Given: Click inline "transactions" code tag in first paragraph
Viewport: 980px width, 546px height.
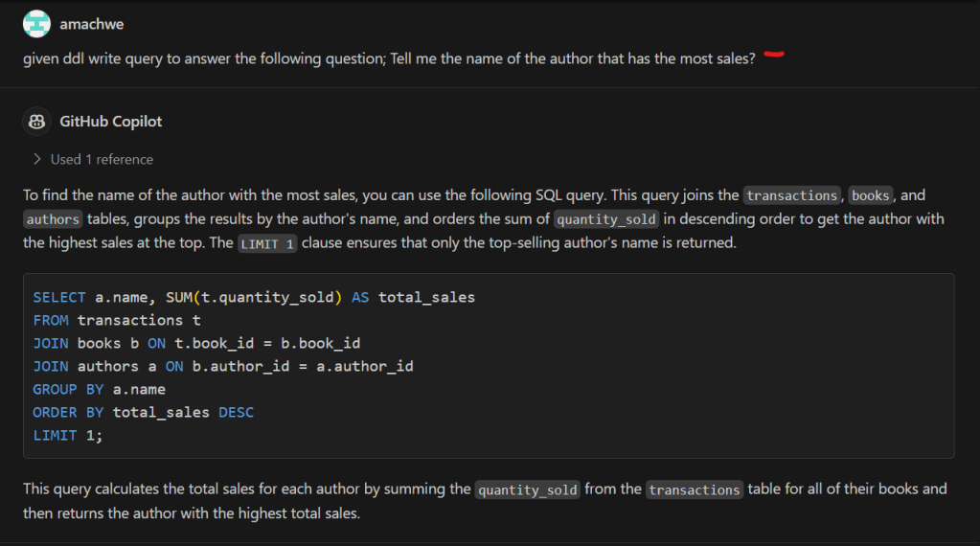Looking at the screenshot, I should point(791,195).
